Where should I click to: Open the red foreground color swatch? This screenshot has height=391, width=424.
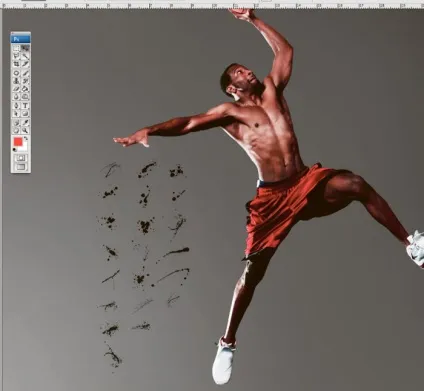coord(18,141)
